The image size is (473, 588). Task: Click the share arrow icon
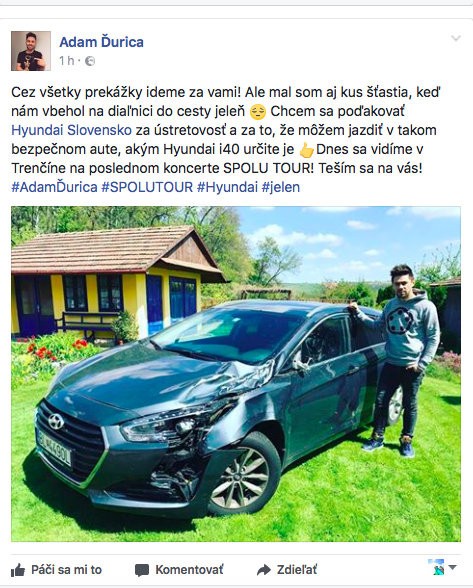[x=264, y=570]
